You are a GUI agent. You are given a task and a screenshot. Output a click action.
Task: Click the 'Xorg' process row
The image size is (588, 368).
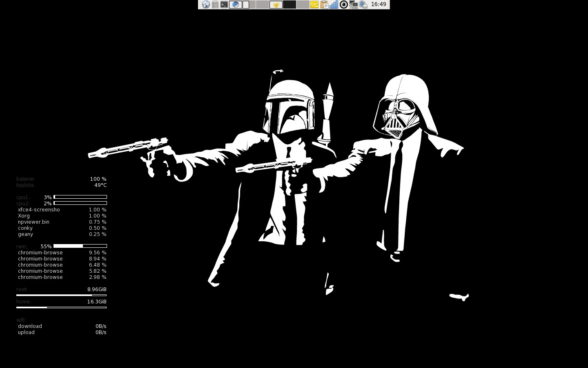pos(62,216)
